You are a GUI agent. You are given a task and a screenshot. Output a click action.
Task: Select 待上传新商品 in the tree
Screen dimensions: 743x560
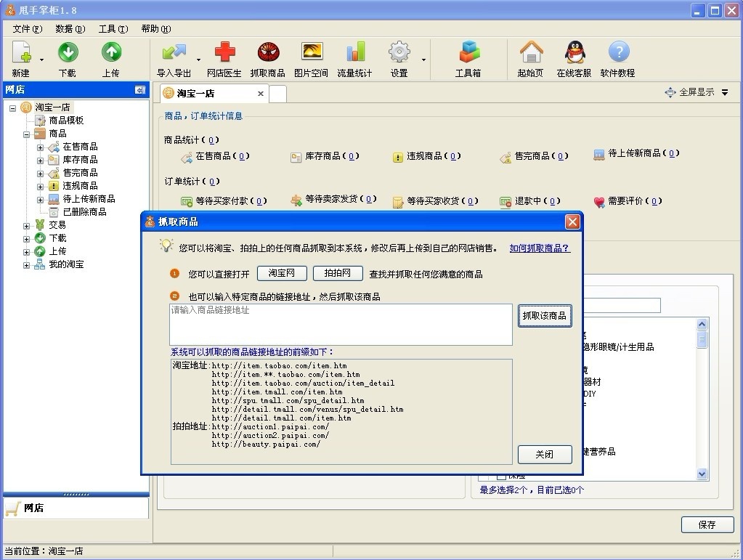(89, 198)
